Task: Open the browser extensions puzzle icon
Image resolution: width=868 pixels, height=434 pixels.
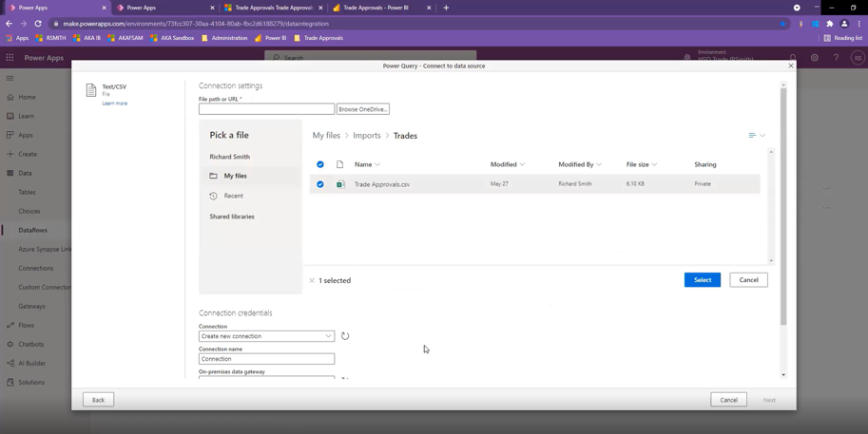Action: pyautogui.click(x=829, y=24)
